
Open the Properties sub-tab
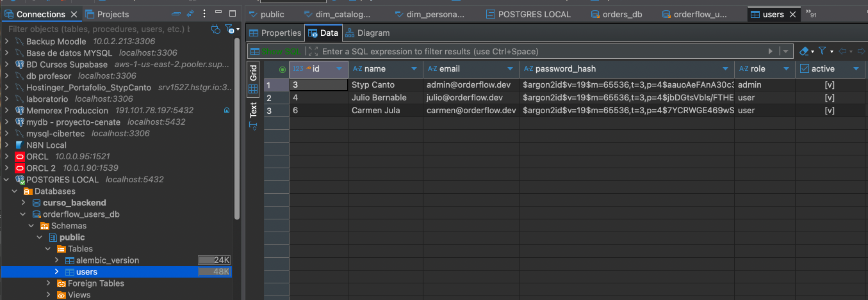click(275, 33)
